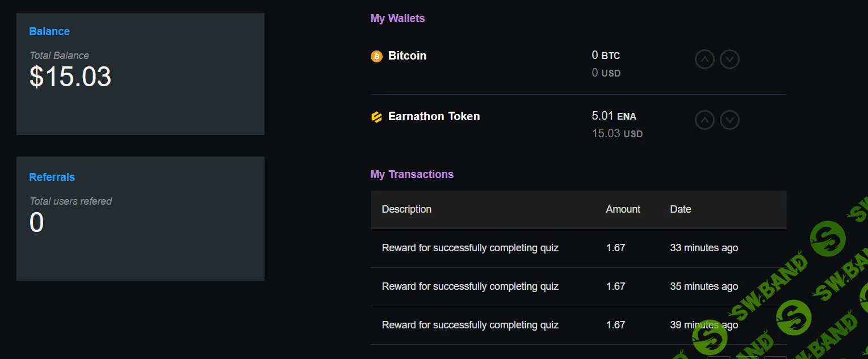The width and height of the screenshot is (868, 359).
Task: Click the Balance card title
Action: pyautogui.click(x=49, y=31)
